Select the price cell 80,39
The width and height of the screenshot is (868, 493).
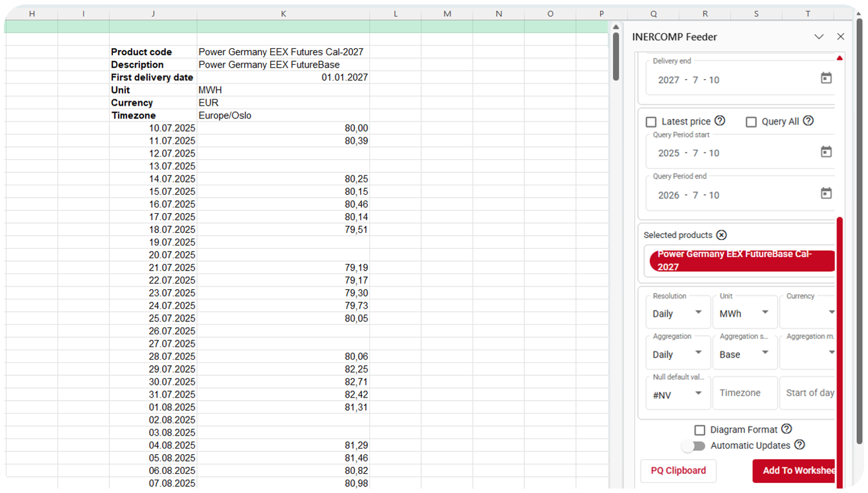coord(283,140)
